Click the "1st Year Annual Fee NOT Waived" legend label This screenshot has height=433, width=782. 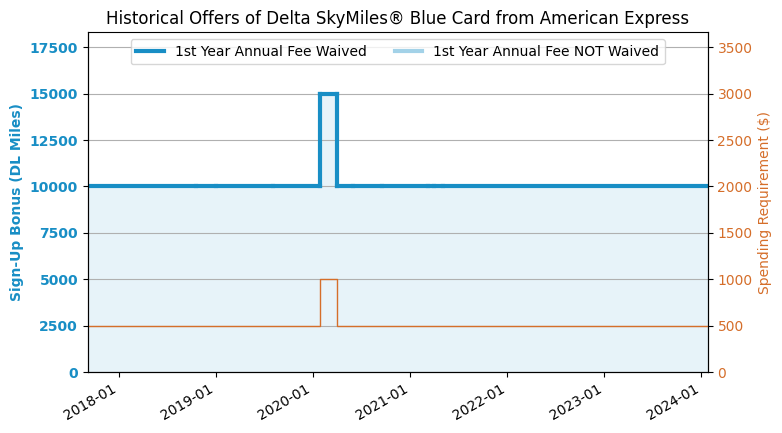pos(545,51)
